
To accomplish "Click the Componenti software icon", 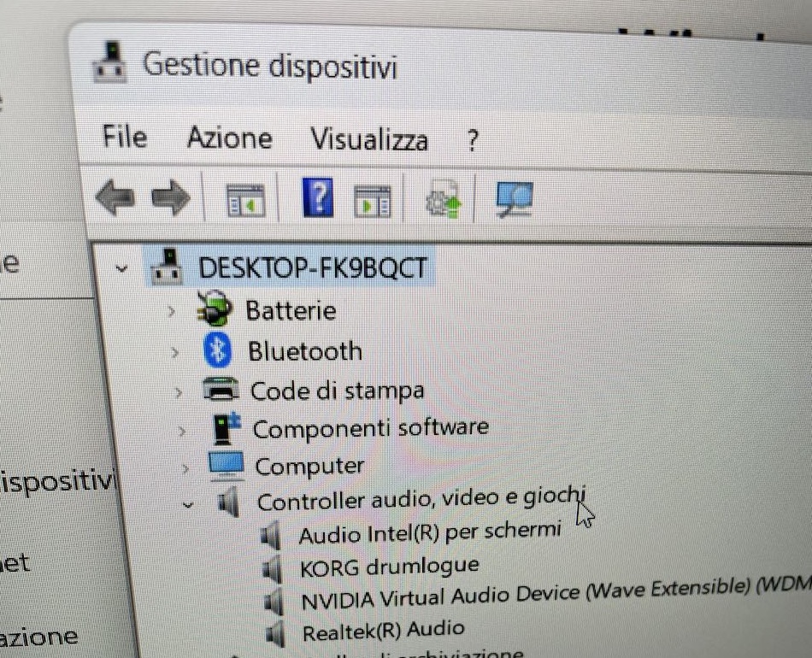I will (x=227, y=427).
